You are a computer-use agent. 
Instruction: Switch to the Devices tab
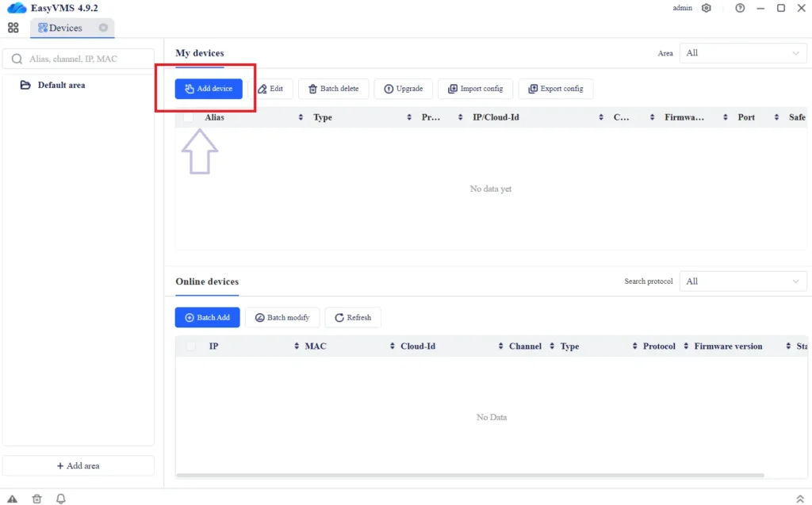point(65,28)
